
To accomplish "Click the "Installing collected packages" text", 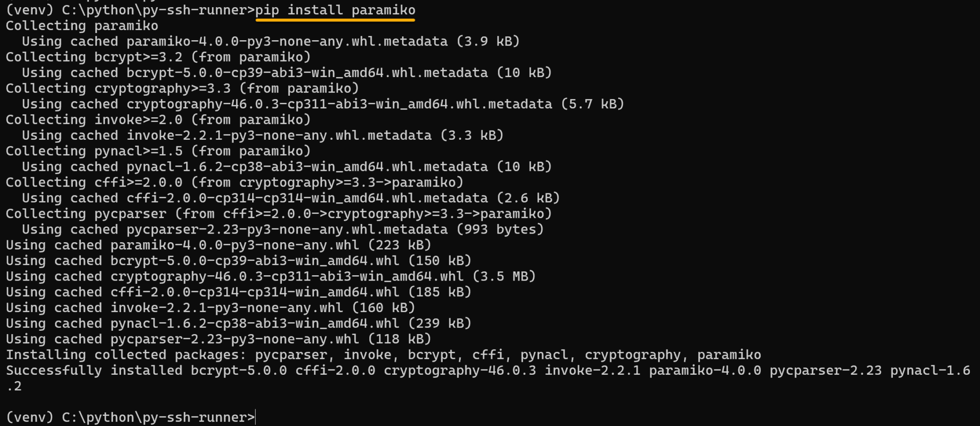I will pyautogui.click(x=125, y=355).
